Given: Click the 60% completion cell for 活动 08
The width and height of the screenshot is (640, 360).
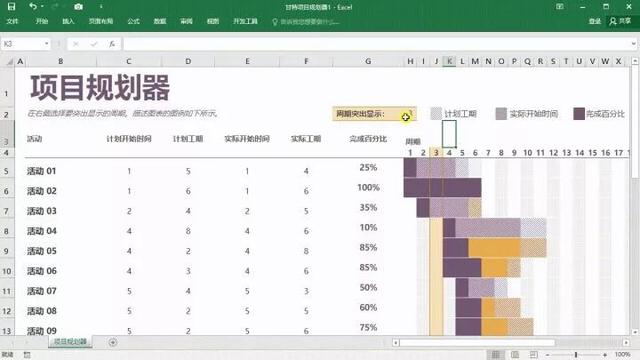Looking at the screenshot, I should click(x=368, y=308).
